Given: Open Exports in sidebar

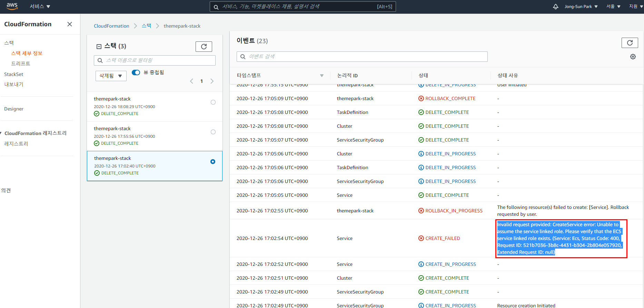Looking at the screenshot, I should click(14, 84).
